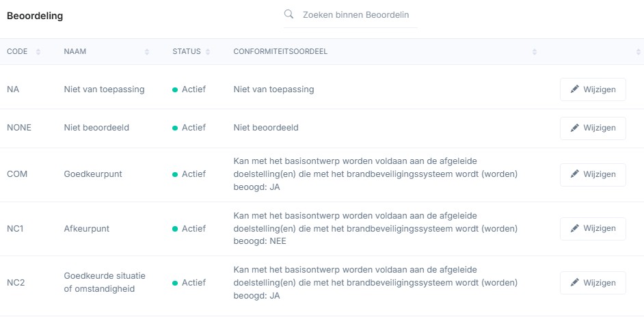Sort by the NAAM column arrows
This screenshot has width=644, height=317.
(x=147, y=52)
